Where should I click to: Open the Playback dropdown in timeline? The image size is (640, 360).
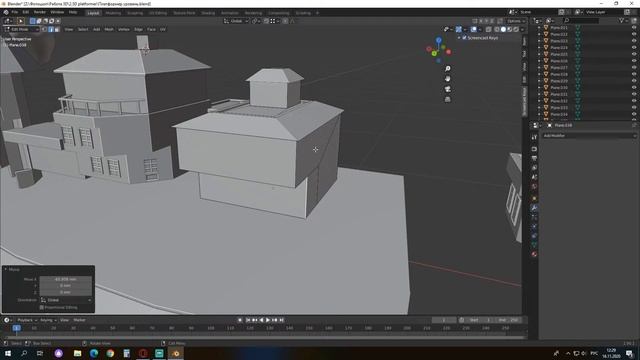coord(27,320)
